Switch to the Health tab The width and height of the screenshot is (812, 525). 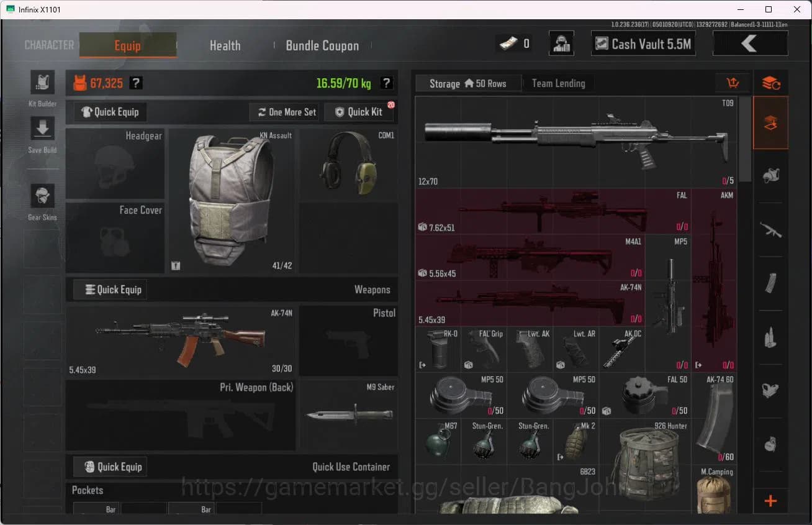pyautogui.click(x=225, y=45)
